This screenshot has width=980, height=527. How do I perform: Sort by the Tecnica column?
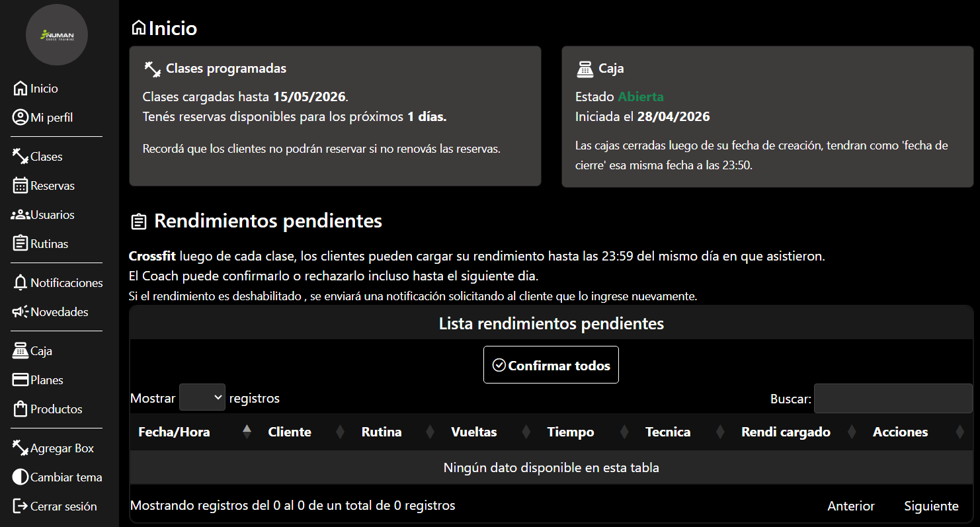(x=685, y=432)
